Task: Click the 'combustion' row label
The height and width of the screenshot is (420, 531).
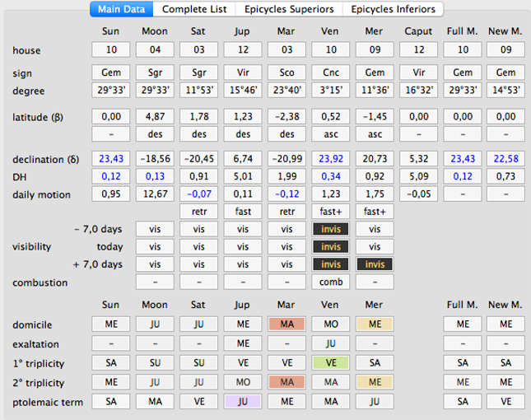Action: click(x=40, y=282)
